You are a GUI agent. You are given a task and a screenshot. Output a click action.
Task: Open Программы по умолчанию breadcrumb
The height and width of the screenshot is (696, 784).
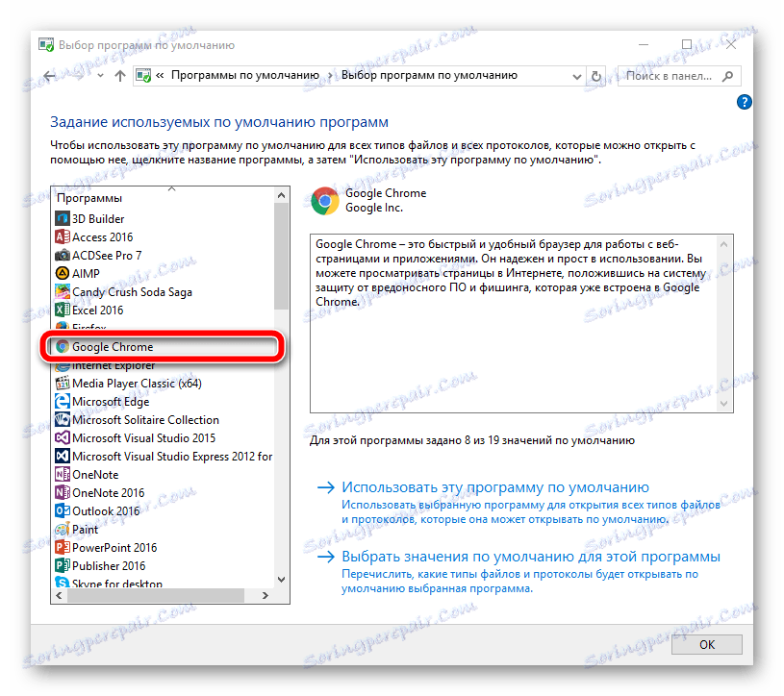tap(245, 75)
